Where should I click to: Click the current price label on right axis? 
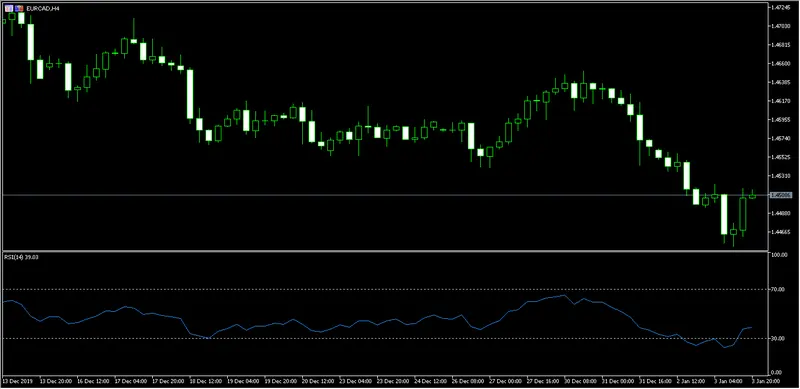[x=781, y=195]
